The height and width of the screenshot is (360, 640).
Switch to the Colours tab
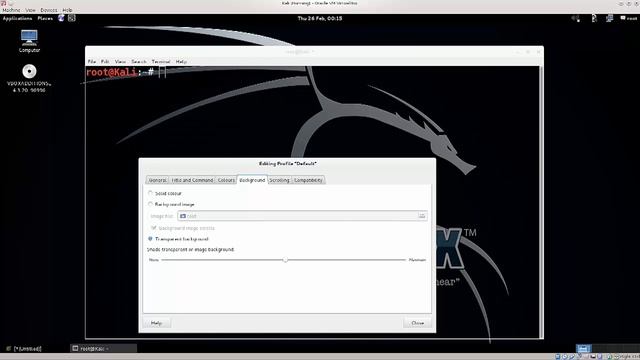226,180
